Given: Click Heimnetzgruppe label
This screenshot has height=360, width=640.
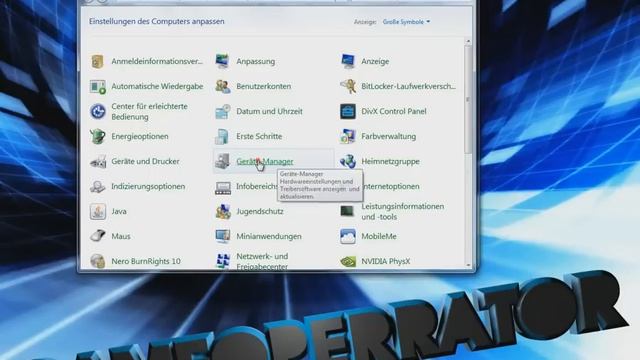Looking at the screenshot, I should pyautogui.click(x=390, y=162).
